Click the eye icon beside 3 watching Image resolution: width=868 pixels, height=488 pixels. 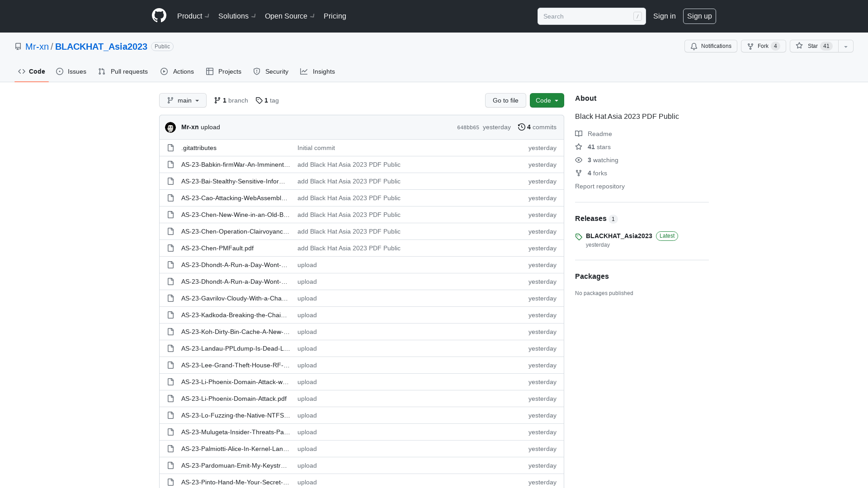tap(579, 160)
